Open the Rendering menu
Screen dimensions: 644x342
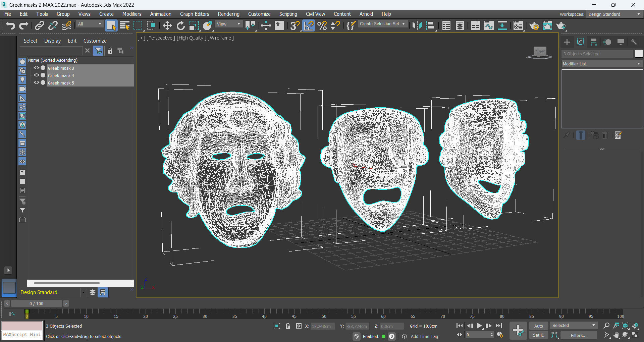pyautogui.click(x=229, y=14)
